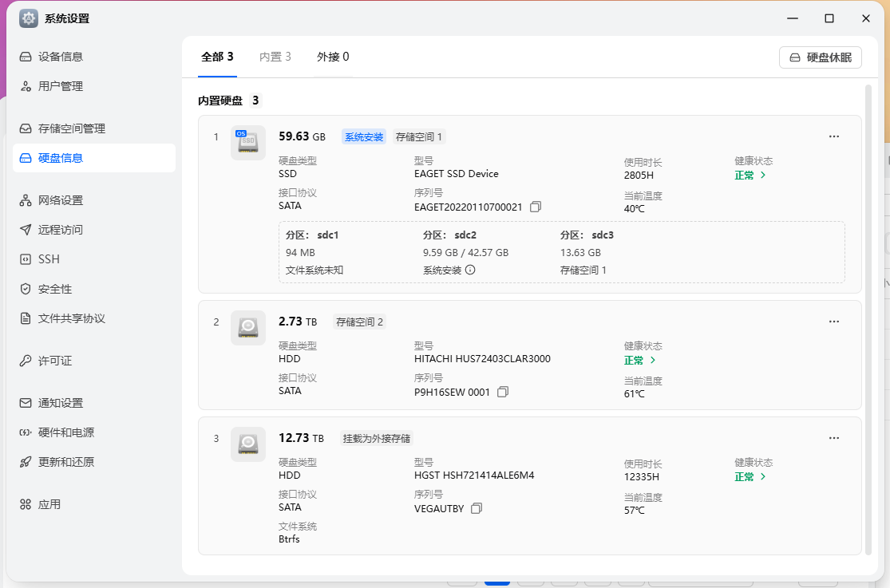Viewport: 890px width, 588px height.
Task: Click the SSD drive icon for disk 1
Action: pyautogui.click(x=248, y=143)
